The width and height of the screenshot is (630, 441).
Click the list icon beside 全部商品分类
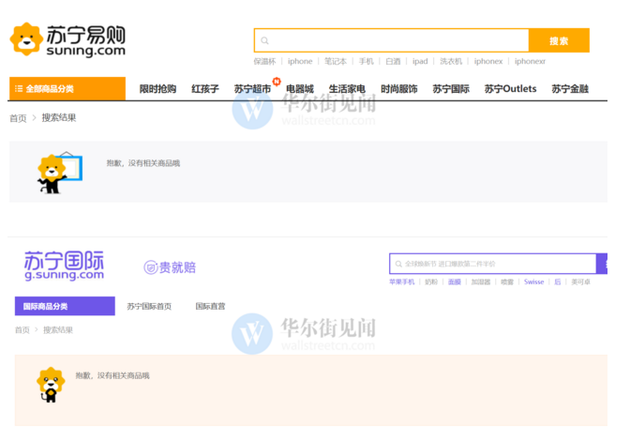pos(18,88)
